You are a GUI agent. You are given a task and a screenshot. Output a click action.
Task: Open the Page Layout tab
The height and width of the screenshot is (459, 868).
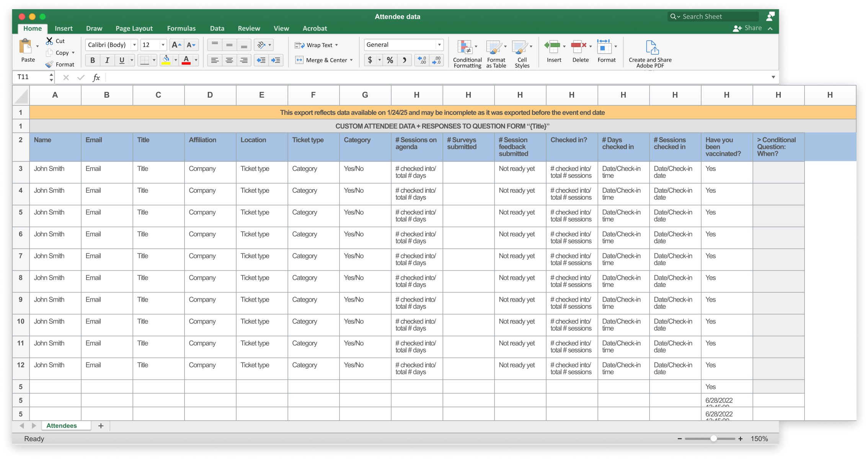pyautogui.click(x=134, y=28)
